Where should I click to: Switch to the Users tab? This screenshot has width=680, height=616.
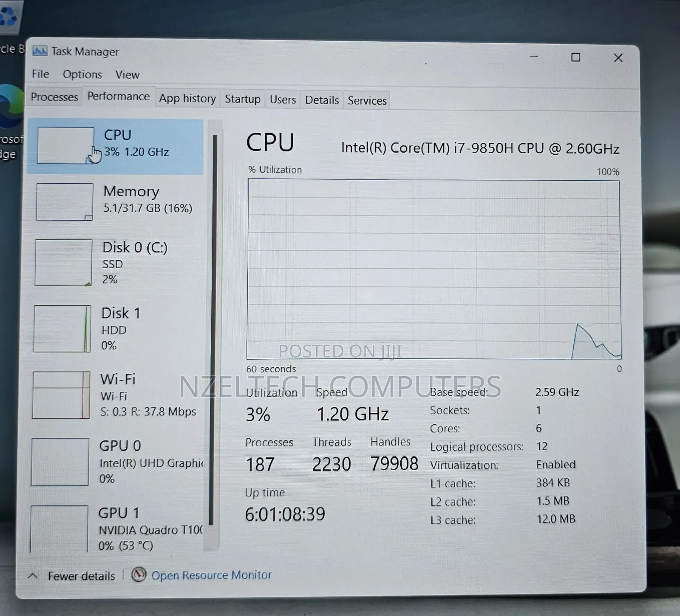point(283,99)
